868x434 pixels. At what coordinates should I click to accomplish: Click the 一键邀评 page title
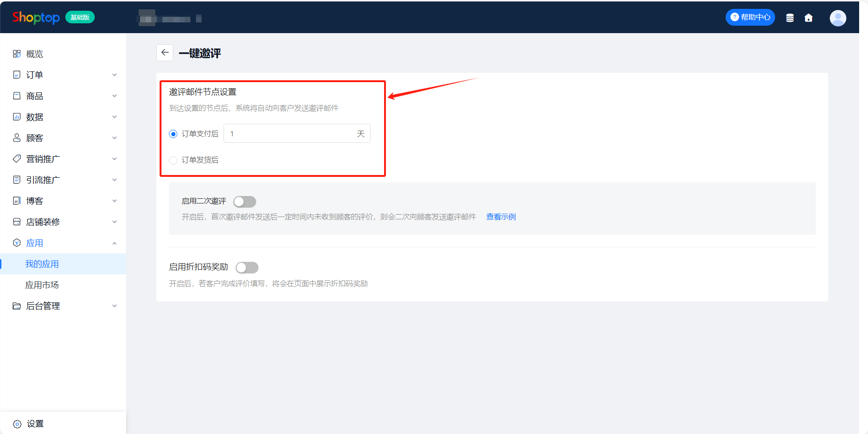[200, 53]
